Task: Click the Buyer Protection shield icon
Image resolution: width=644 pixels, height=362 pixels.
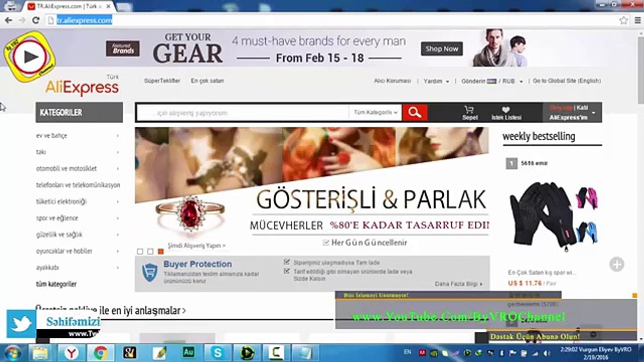Action: 149,272
